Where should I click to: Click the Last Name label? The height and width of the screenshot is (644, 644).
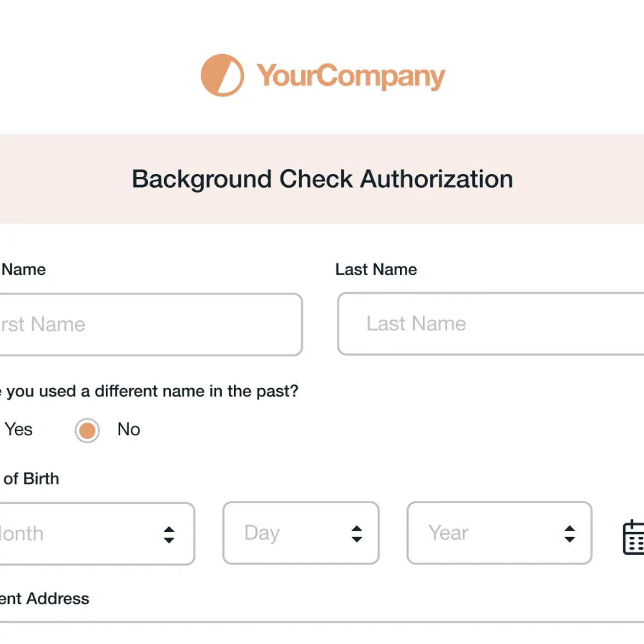(376, 269)
